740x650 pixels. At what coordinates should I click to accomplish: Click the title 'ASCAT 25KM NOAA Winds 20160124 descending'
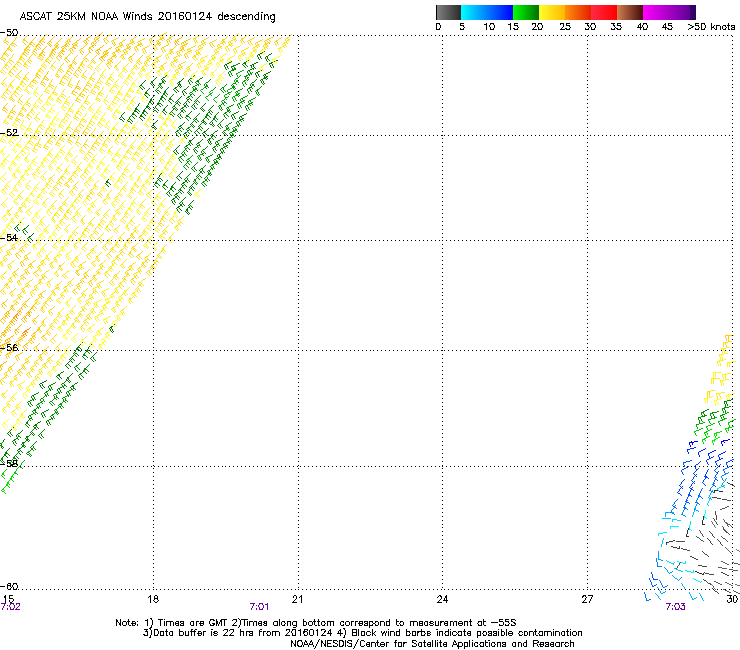148,17
